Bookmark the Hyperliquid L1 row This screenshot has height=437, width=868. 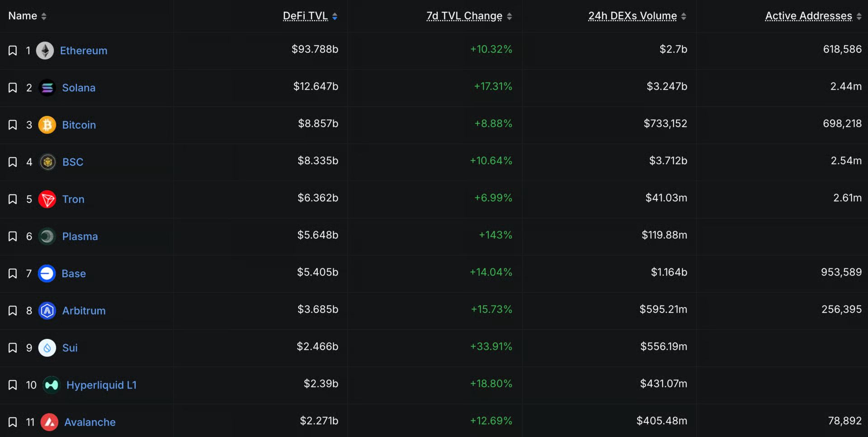[13, 385]
